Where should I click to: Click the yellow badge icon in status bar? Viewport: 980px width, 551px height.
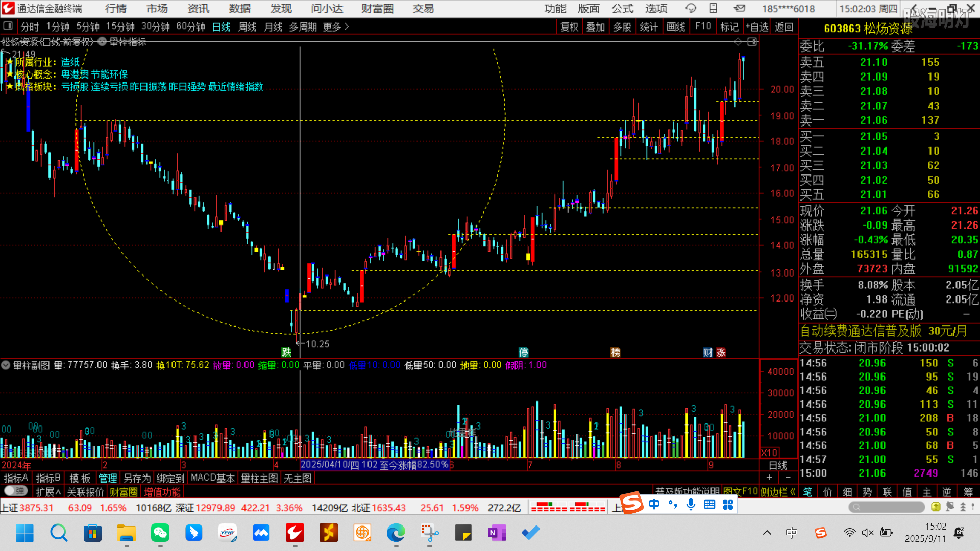(x=936, y=507)
